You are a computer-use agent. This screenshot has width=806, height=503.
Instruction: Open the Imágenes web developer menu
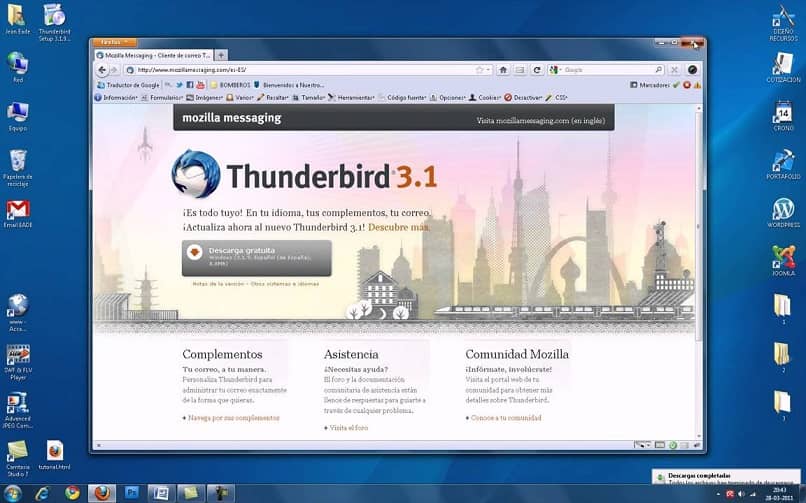(204, 98)
